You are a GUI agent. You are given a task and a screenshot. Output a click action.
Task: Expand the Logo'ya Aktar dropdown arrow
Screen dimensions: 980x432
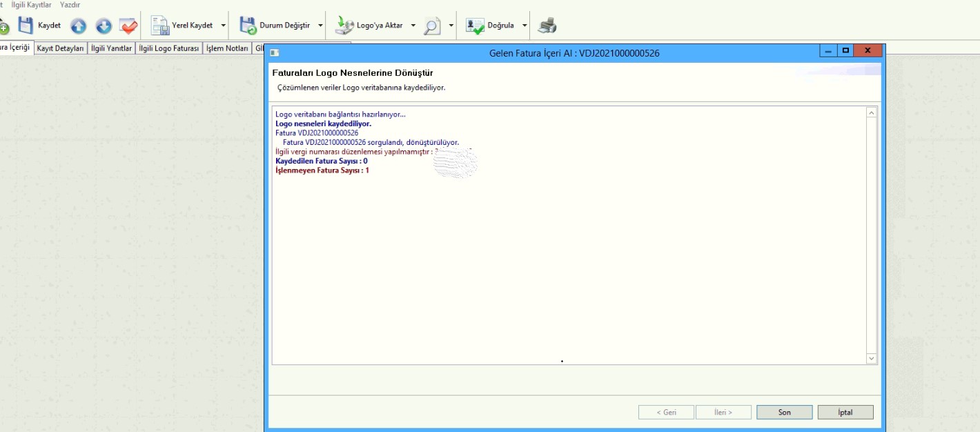coord(413,26)
